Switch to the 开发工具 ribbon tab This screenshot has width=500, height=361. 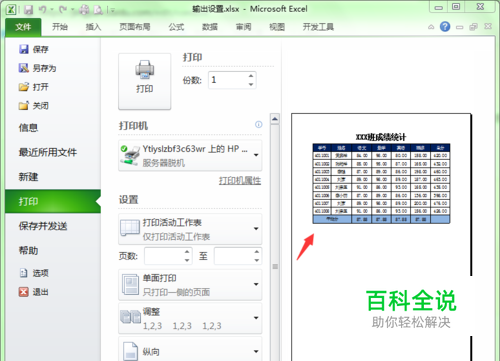tap(318, 27)
